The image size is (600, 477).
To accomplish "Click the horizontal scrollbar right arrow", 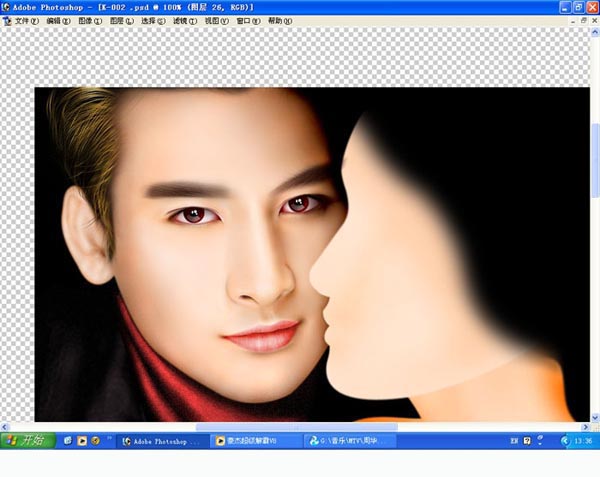I will point(585,427).
